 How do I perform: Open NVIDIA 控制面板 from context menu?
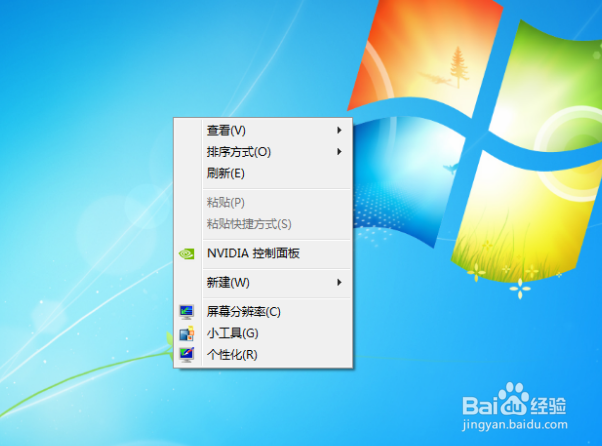(x=263, y=253)
